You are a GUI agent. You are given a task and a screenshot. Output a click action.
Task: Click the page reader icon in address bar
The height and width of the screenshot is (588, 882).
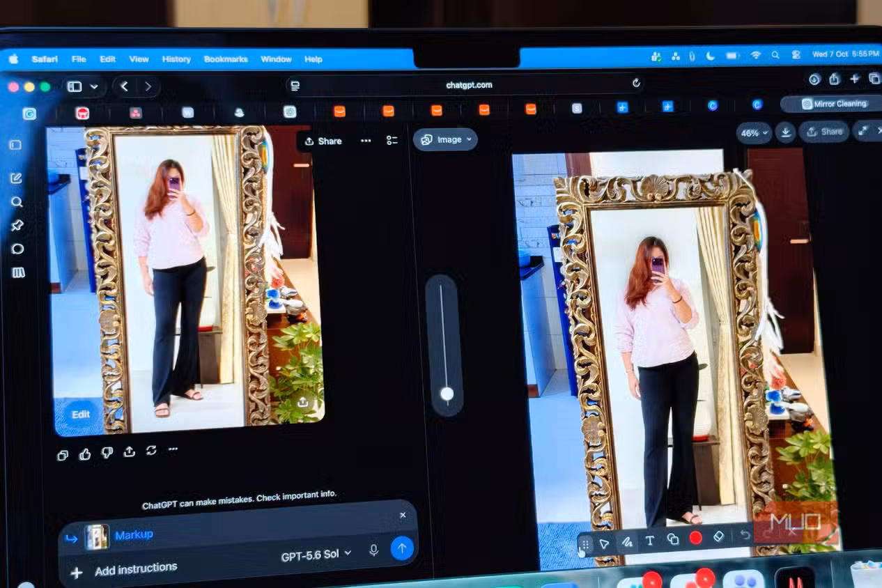click(x=295, y=86)
